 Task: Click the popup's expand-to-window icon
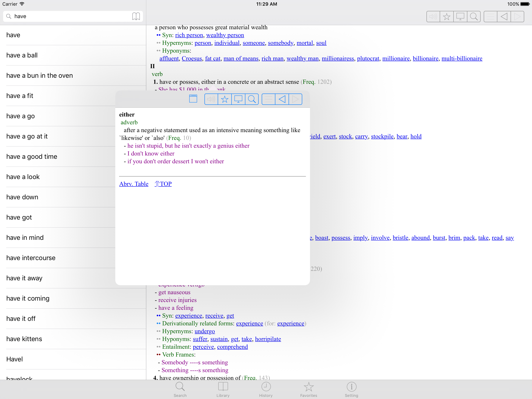click(193, 99)
